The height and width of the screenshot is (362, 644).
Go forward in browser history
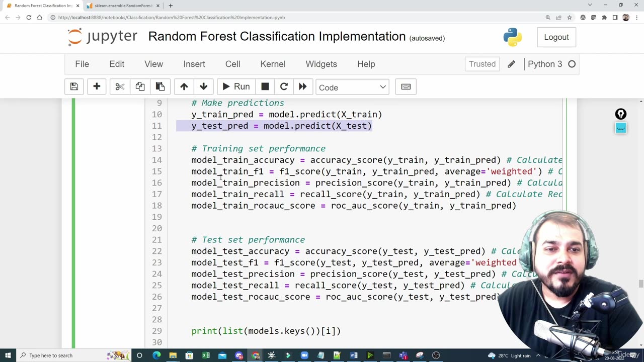coord(18,18)
